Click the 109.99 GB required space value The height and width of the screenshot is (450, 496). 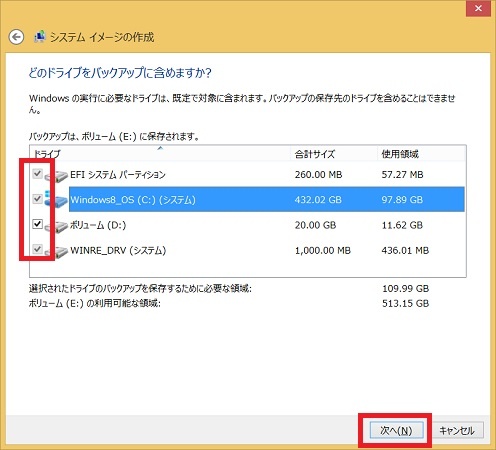[405, 288]
